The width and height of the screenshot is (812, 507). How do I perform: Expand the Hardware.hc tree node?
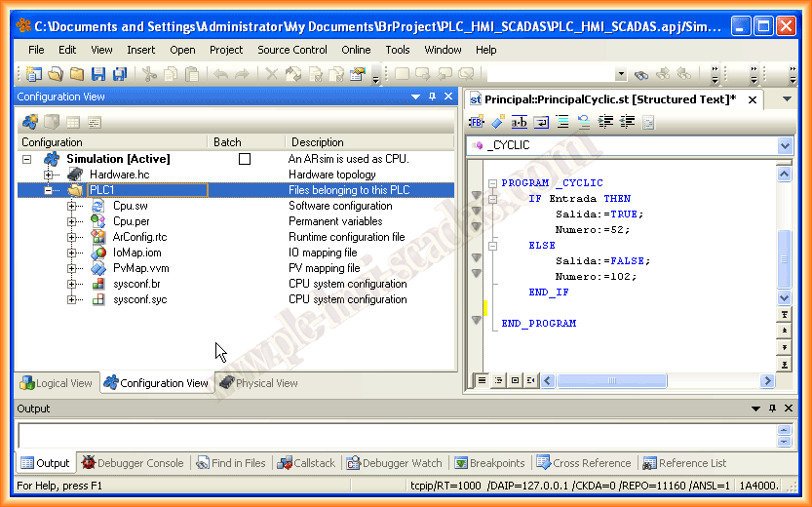48,175
